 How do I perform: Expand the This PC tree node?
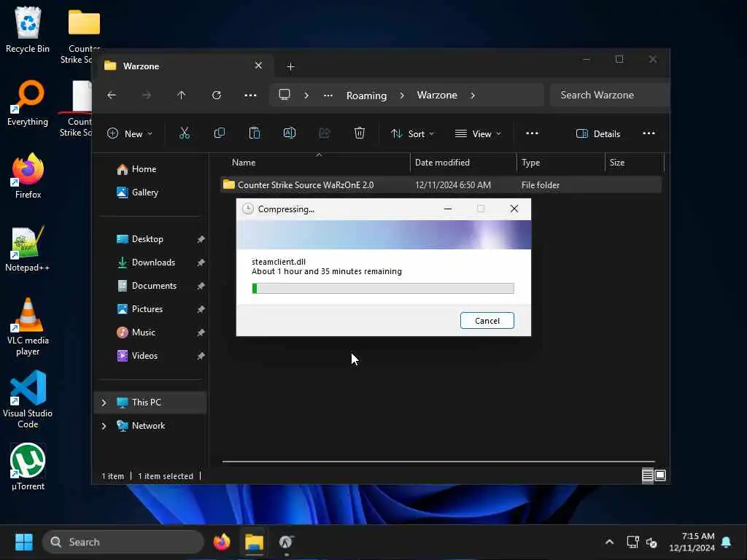pos(104,402)
